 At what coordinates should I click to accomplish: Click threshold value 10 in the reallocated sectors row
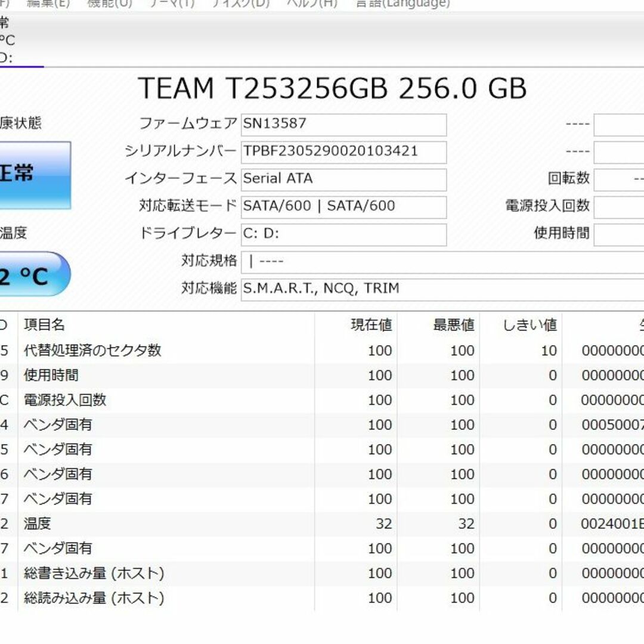coord(549,351)
